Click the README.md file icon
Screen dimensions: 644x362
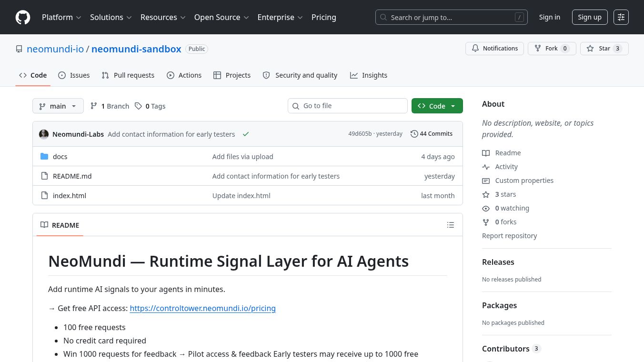click(x=44, y=176)
